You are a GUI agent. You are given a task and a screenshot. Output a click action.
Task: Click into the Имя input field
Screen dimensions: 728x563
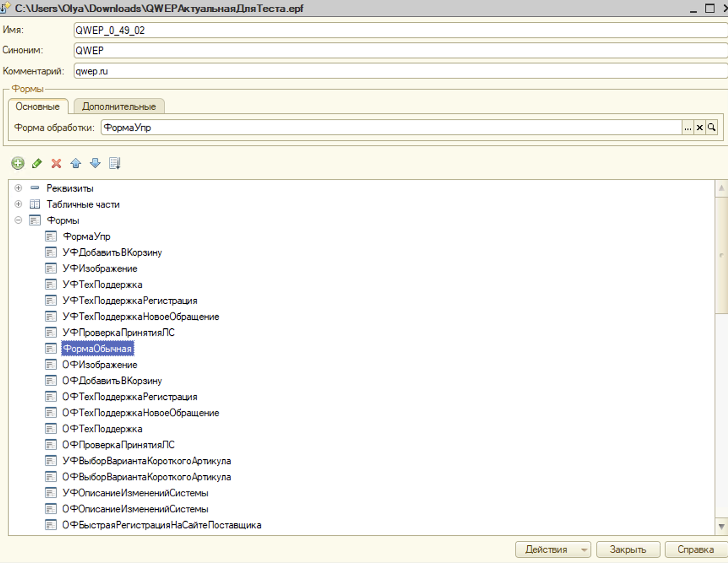[x=400, y=30]
